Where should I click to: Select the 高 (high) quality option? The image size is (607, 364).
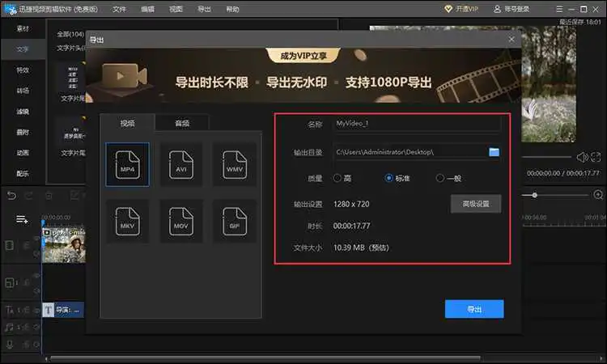click(x=337, y=178)
